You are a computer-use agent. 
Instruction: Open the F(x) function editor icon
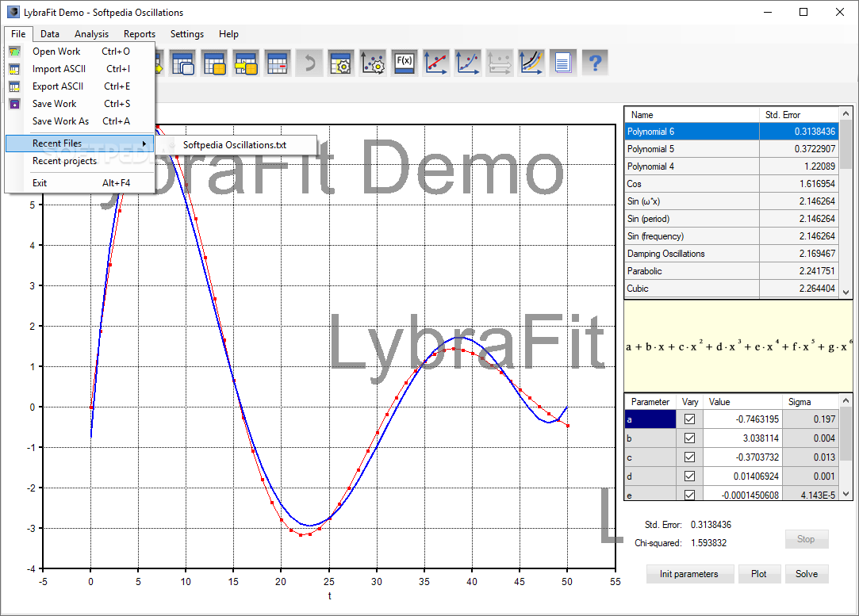405,63
